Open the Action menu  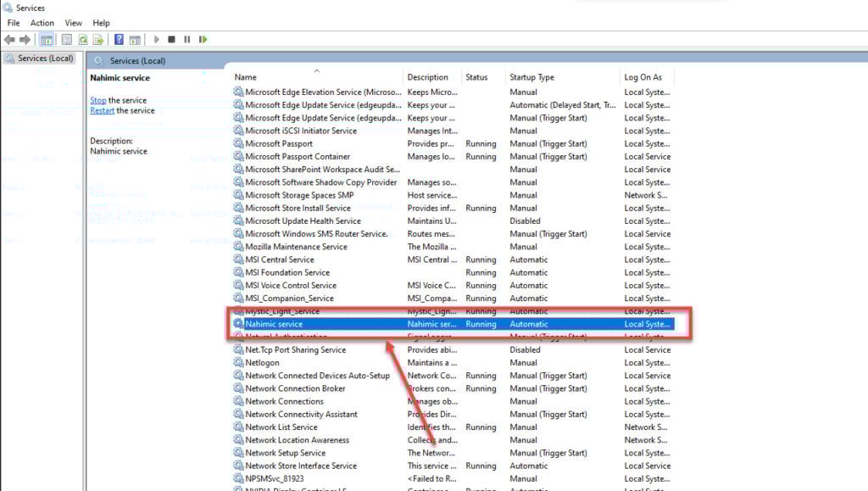click(x=42, y=23)
